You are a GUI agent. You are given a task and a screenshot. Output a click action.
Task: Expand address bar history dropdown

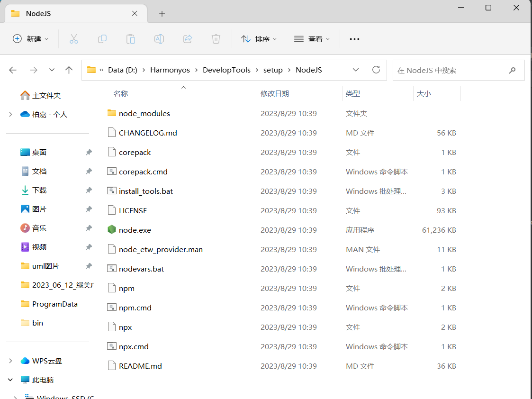point(356,70)
